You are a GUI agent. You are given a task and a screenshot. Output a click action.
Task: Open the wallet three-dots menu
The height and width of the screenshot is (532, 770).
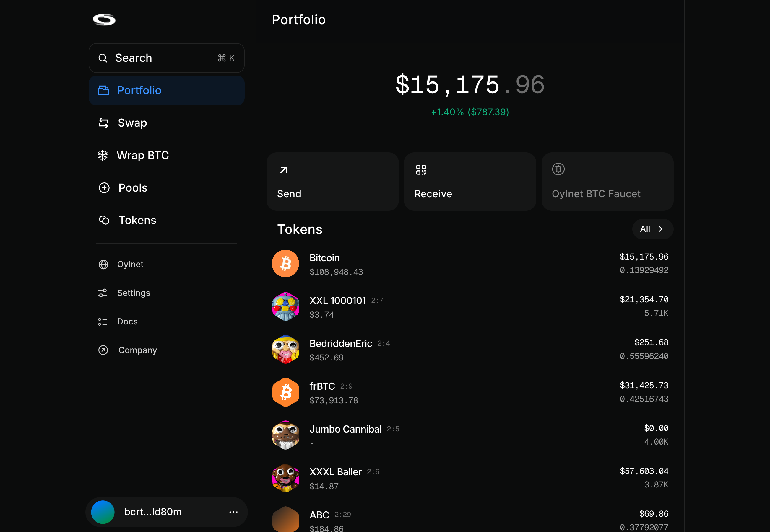tap(233, 512)
